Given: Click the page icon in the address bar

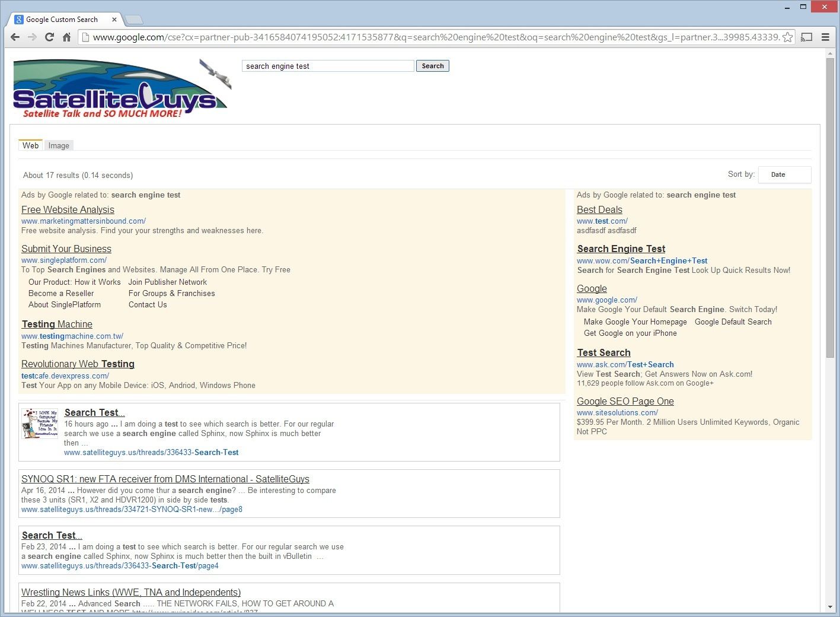Looking at the screenshot, I should 85,37.
